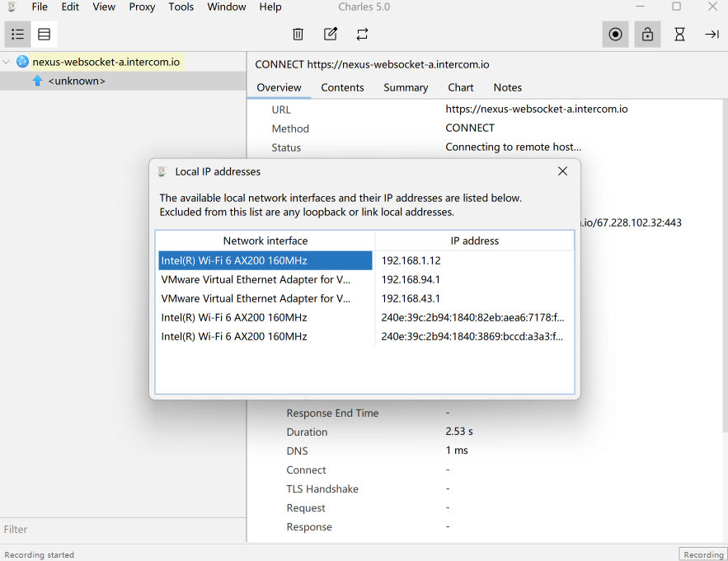Image resolution: width=728 pixels, height=561 pixels.
Task: Click the Repeat request icon
Action: pyautogui.click(x=362, y=35)
